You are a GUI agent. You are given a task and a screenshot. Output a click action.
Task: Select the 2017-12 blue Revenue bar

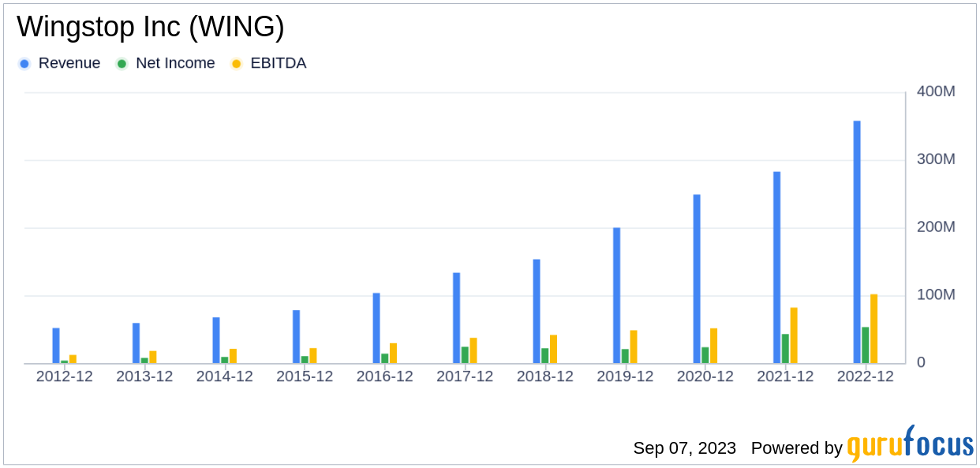457,318
